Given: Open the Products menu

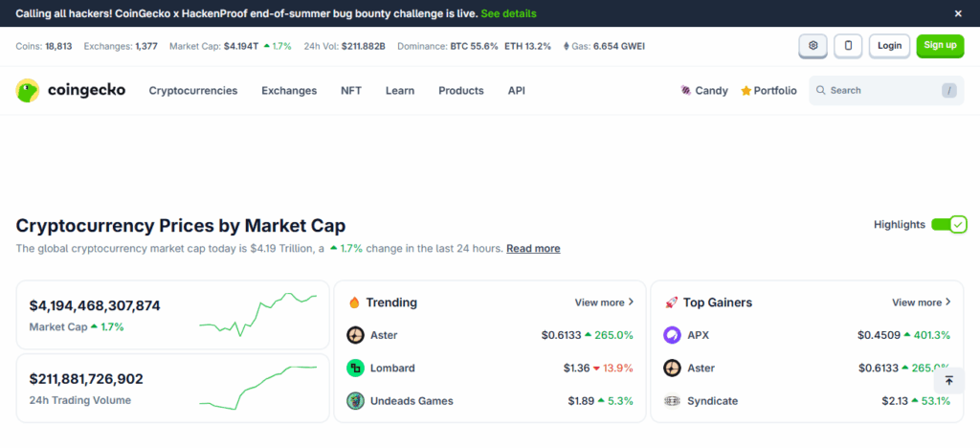Looking at the screenshot, I should [461, 91].
